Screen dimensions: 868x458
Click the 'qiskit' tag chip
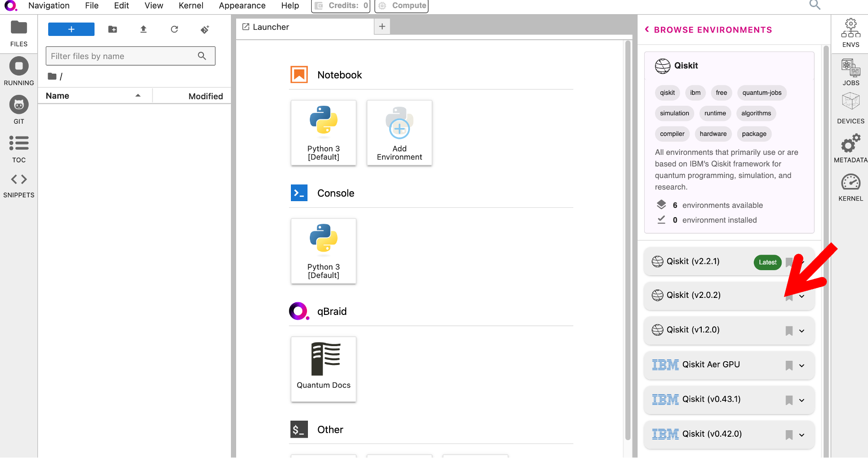click(667, 93)
